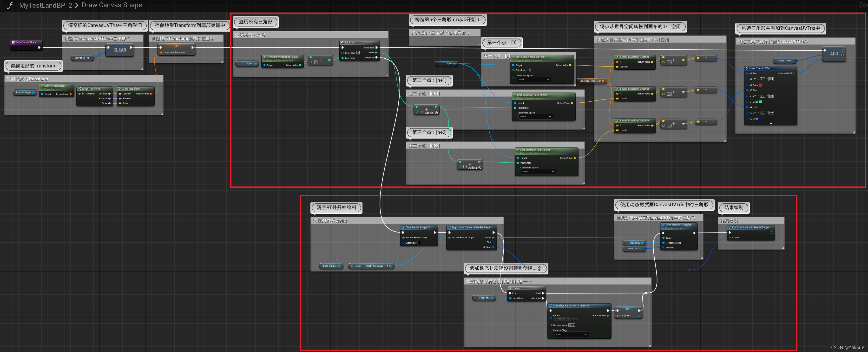Click the Create Dynamic Material Instance function icon
Image resolution: width=868 pixels, height=352 pixels.
(x=551, y=306)
